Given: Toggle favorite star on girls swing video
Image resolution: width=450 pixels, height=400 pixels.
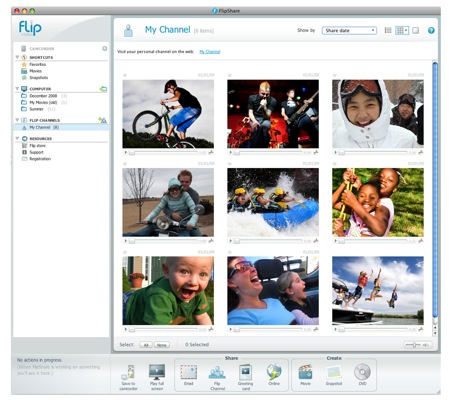Looking at the screenshot, I should pyautogui.click(x=335, y=164).
